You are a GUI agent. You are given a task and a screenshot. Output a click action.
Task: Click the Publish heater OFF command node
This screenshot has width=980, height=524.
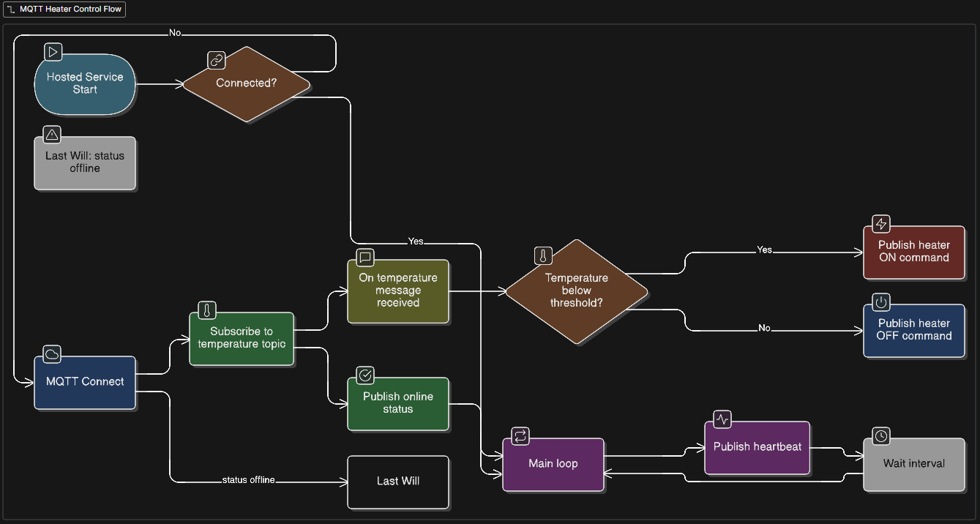pyautogui.click(x=914, y=330)
